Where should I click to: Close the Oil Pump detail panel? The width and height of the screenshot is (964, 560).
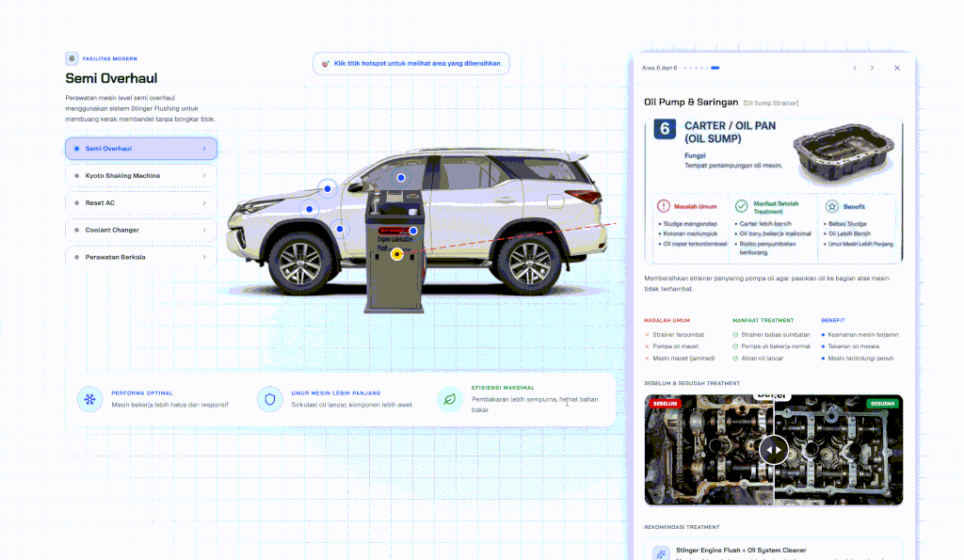(897, 68)
